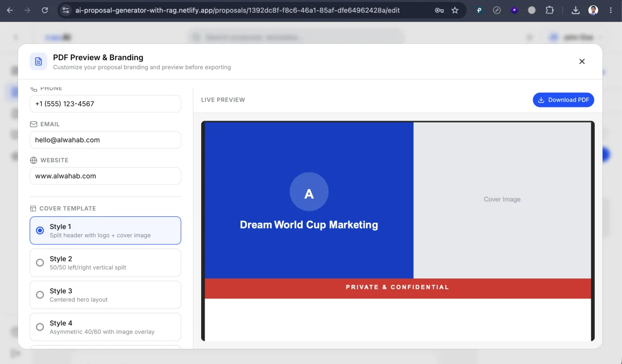
Task: Reload the page with refresh icon
Action: coord(45,10)
